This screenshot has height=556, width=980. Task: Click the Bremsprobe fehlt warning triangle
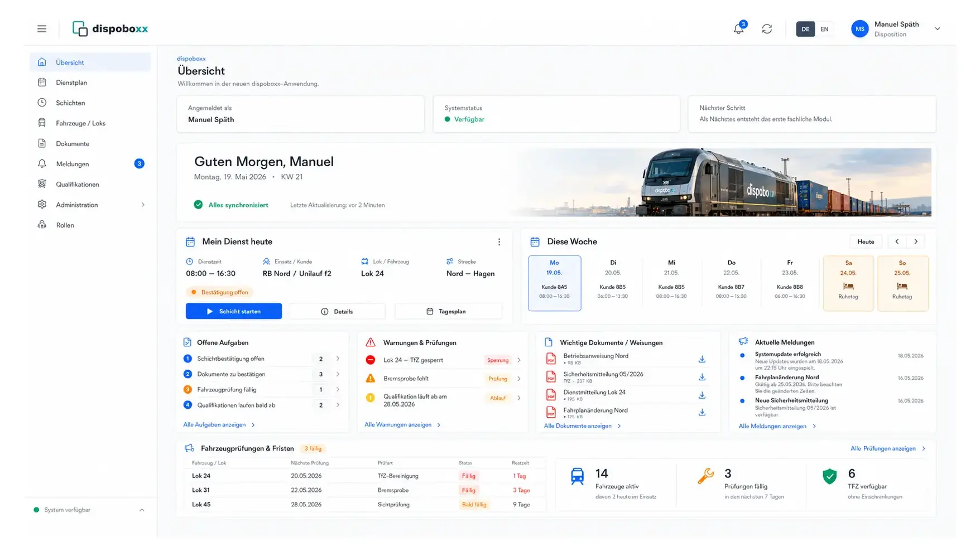click(371, 379)
